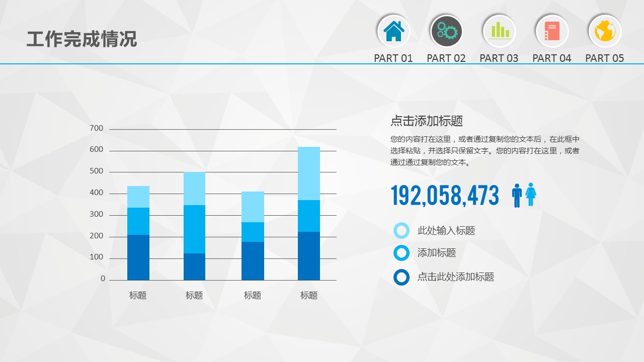This screenshot has width=644, height=362.
Task: Select the gears icon above PART 02
Action: point(446,31)
